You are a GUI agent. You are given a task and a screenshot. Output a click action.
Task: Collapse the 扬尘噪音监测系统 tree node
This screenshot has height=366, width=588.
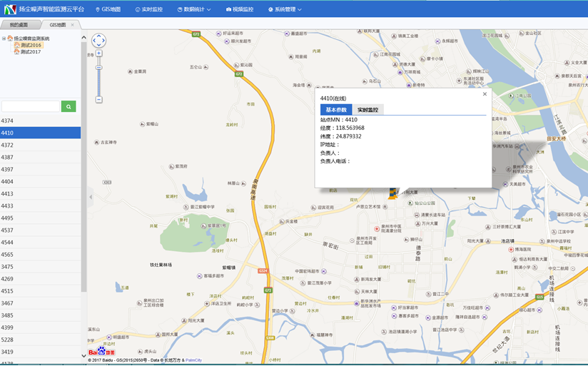(4, 39)
